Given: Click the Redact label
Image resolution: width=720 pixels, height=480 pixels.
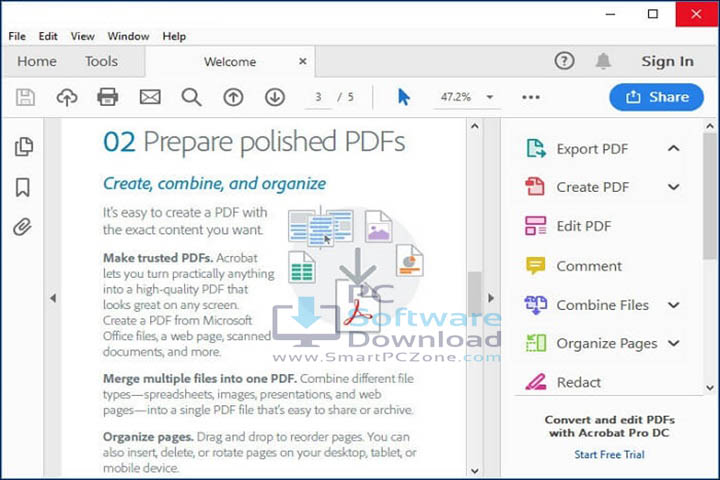Looking at the screenshot, I should (579, 382).
